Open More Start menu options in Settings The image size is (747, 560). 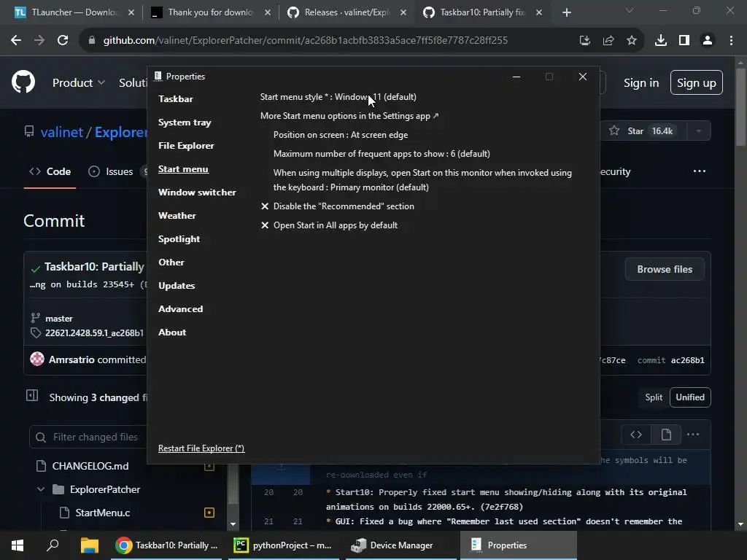349,116
